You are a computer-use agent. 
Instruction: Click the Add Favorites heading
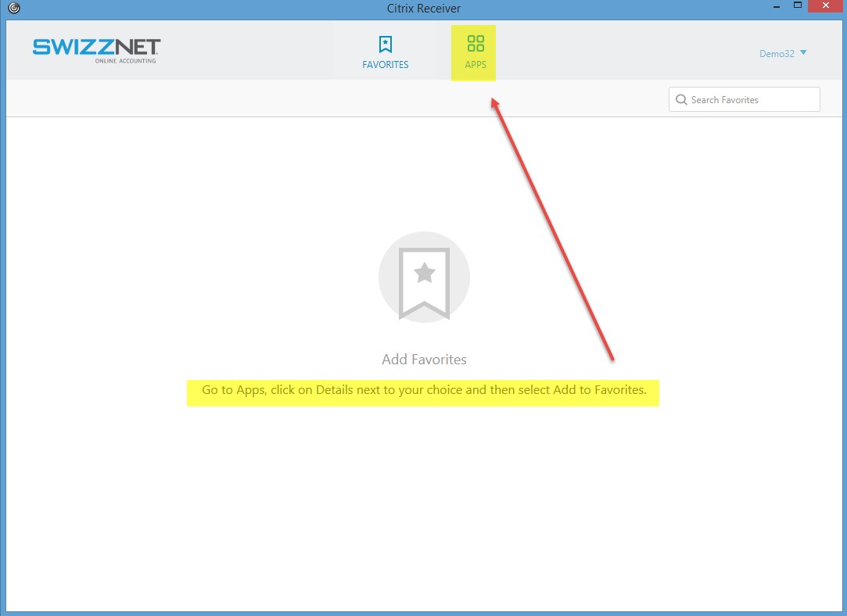424,360
